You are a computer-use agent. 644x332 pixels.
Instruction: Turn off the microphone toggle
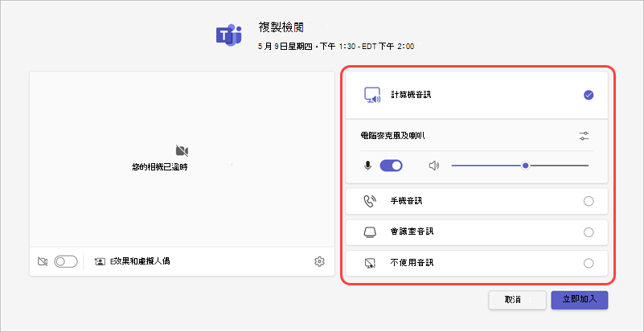pos(391,166)
